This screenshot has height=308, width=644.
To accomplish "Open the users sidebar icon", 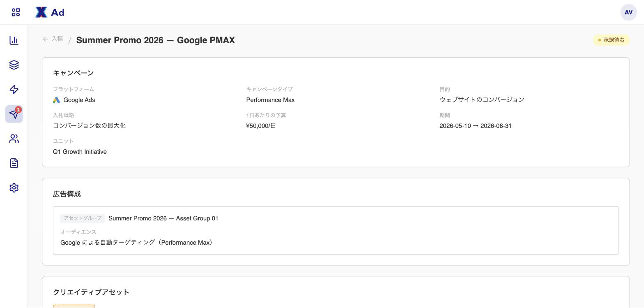I will pyautogui.click(x=14, y=139).
